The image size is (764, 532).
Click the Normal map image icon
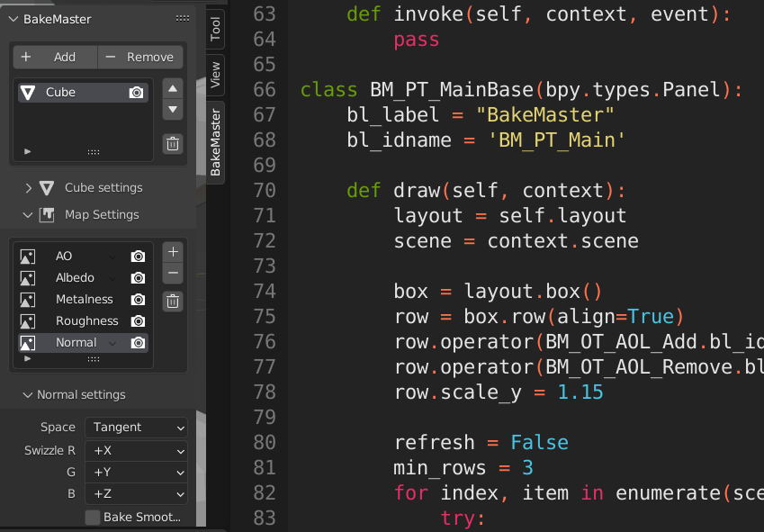coord(28,343)
